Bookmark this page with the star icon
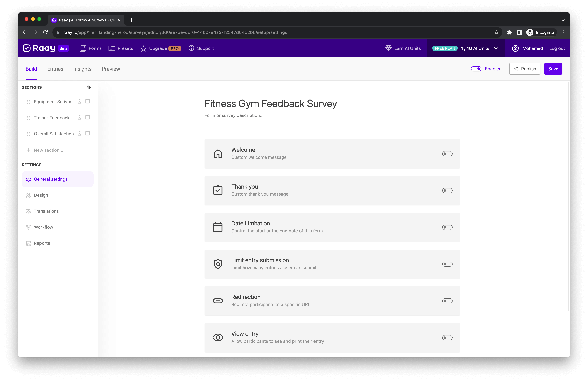Screen dimensions: 588x381 (496, 32)
